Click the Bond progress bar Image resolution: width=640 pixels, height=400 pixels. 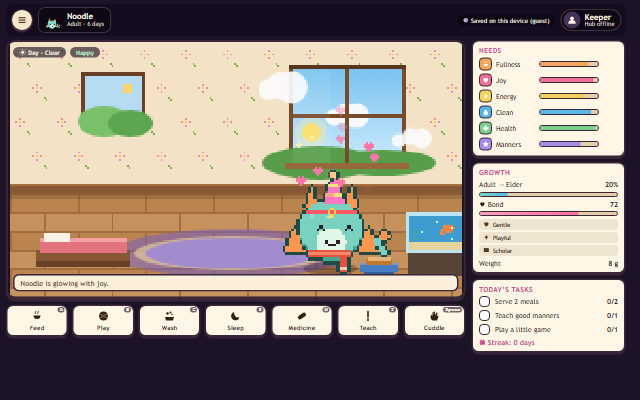548,213
